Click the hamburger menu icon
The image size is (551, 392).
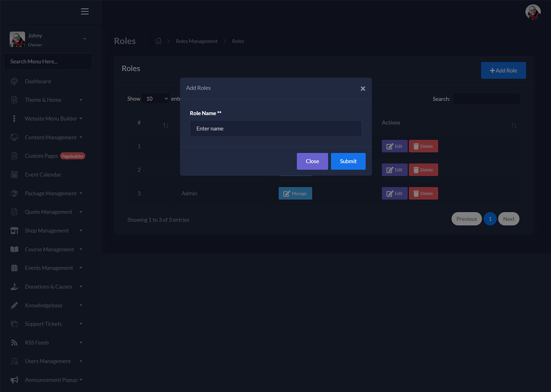coord(85,11)
